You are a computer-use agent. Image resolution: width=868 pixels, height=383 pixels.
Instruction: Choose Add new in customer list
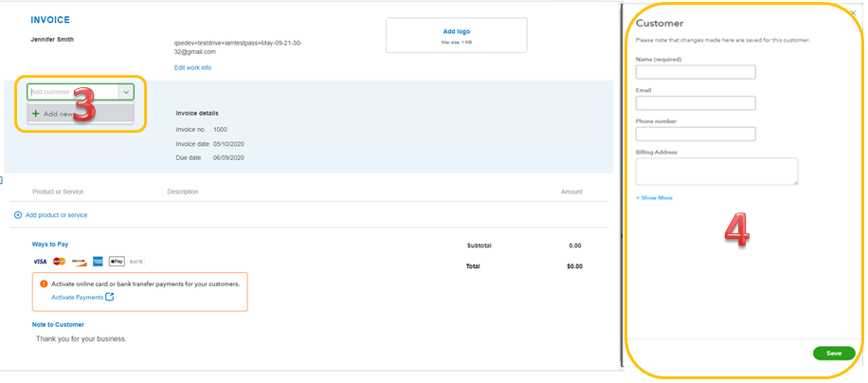[x=81, y=114]
